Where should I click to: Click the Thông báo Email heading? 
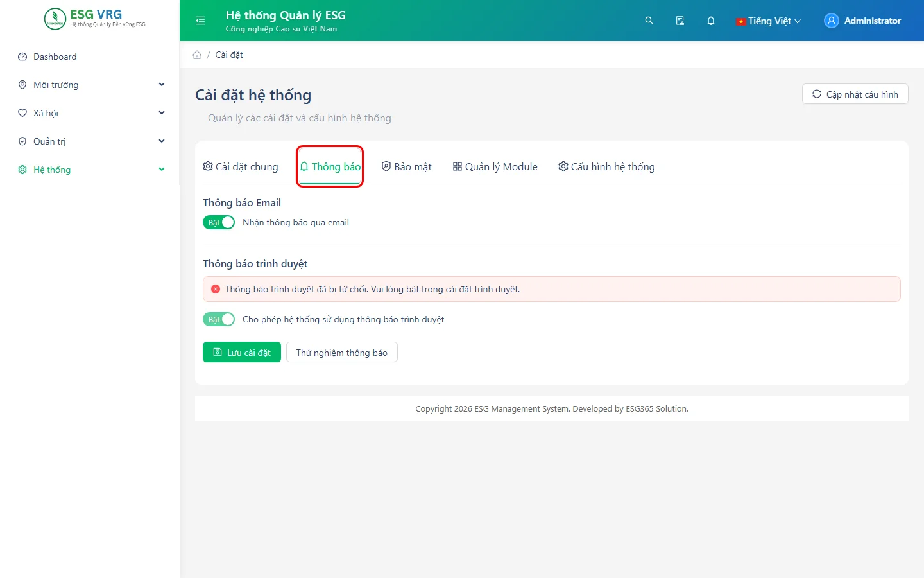pyautogui.click(x=242, y=203)
